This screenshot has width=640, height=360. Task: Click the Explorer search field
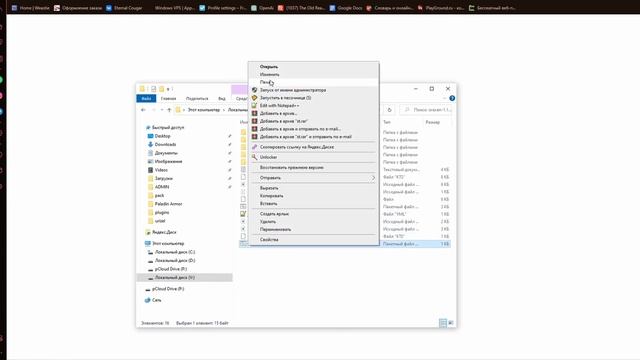pyautogui.click(x=426, y=110)
